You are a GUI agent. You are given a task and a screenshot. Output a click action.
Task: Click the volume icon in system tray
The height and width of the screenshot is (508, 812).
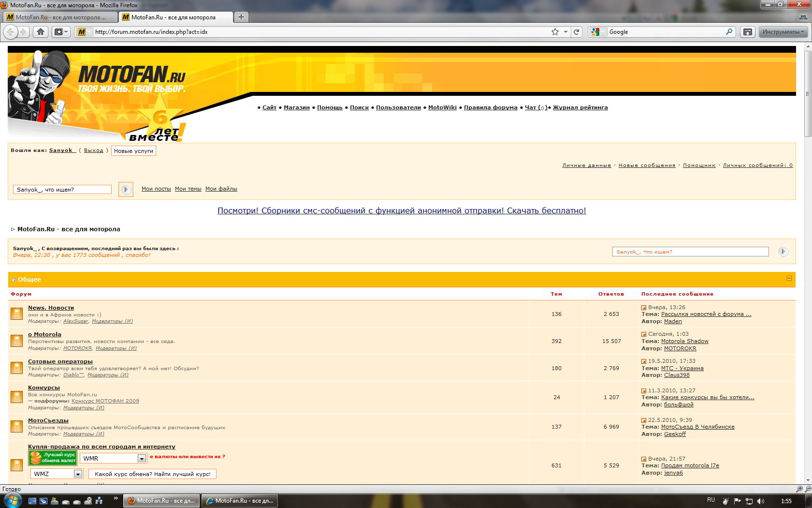pos(761,501)
